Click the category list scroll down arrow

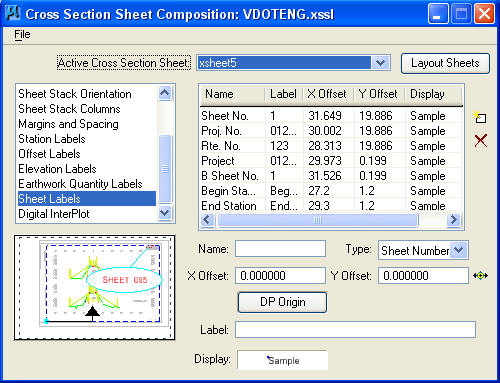(165, 213)
